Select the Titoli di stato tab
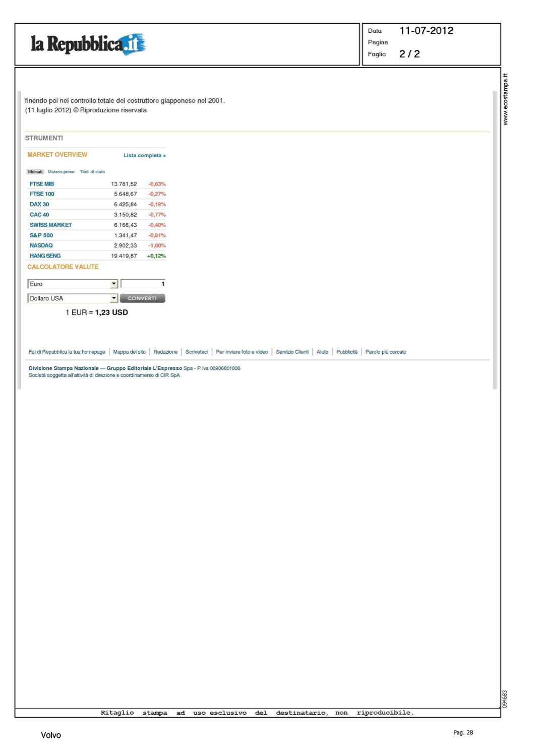The image size is (539, 756). coord(92,172)
